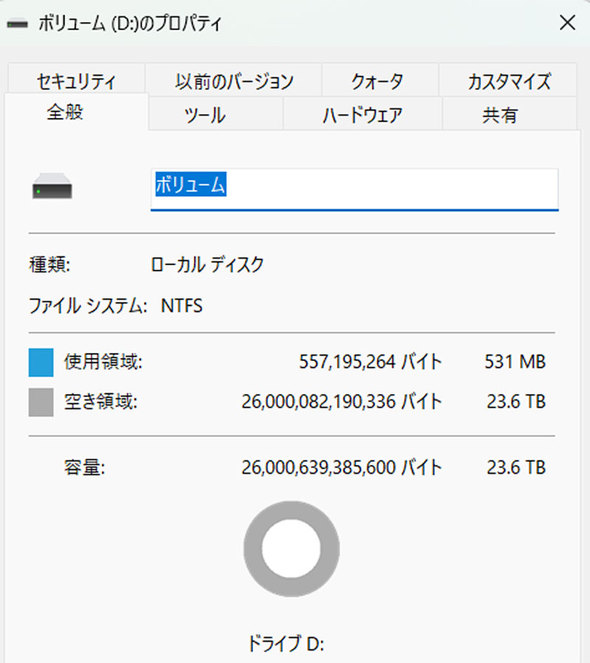Close the ボリューム (D:) properties window

coord(567,23)
